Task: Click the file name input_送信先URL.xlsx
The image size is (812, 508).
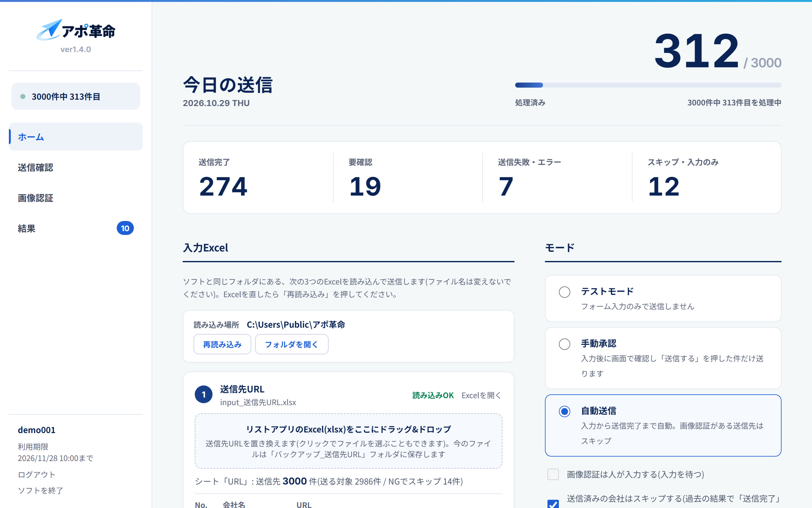Action: point(258,402)
